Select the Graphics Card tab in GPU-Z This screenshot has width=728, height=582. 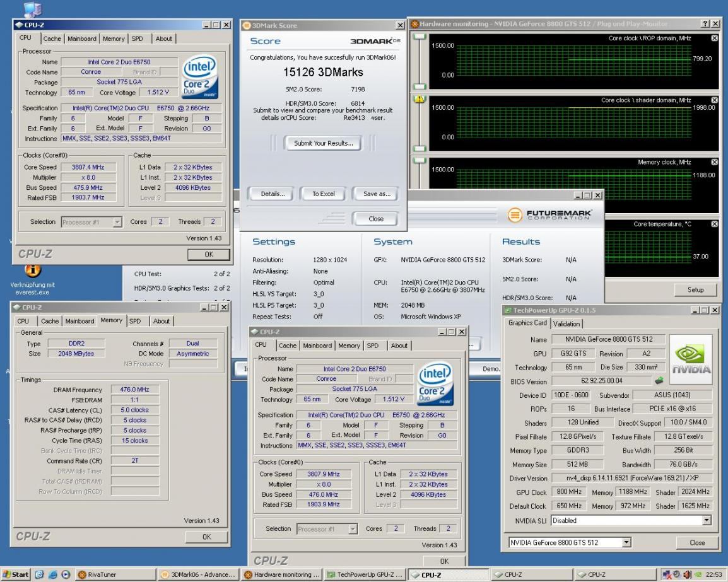point(527,323)
